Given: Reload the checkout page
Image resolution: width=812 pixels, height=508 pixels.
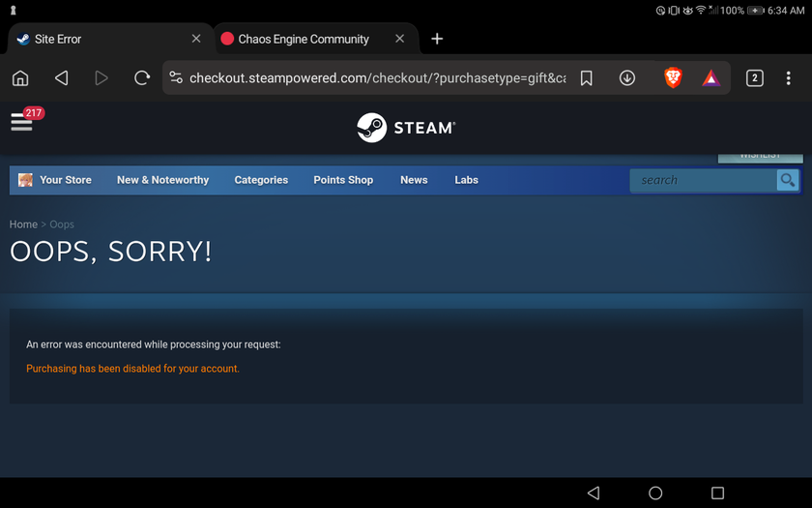Looking at the screenshot, I should [x=142, y=78].
